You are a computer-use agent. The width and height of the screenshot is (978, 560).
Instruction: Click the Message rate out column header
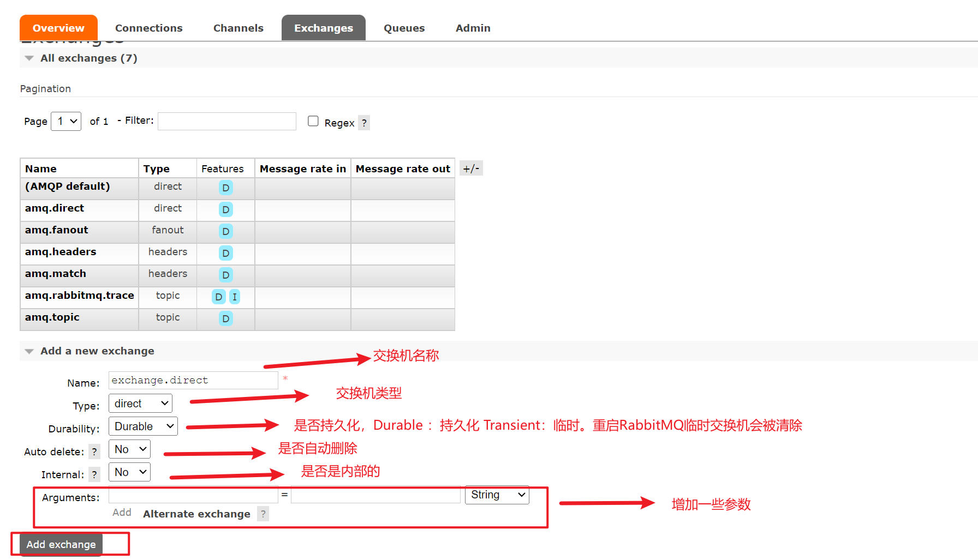point(403,168)
